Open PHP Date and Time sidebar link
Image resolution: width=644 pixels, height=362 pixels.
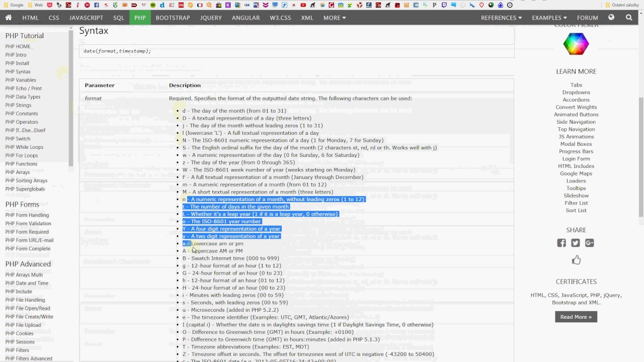click(x=27, y=283)
